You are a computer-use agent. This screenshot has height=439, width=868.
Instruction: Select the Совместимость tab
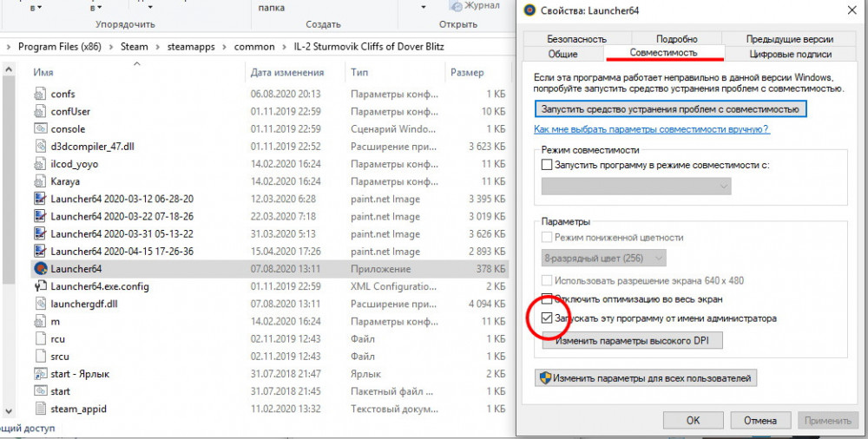[x=664, y=53]
